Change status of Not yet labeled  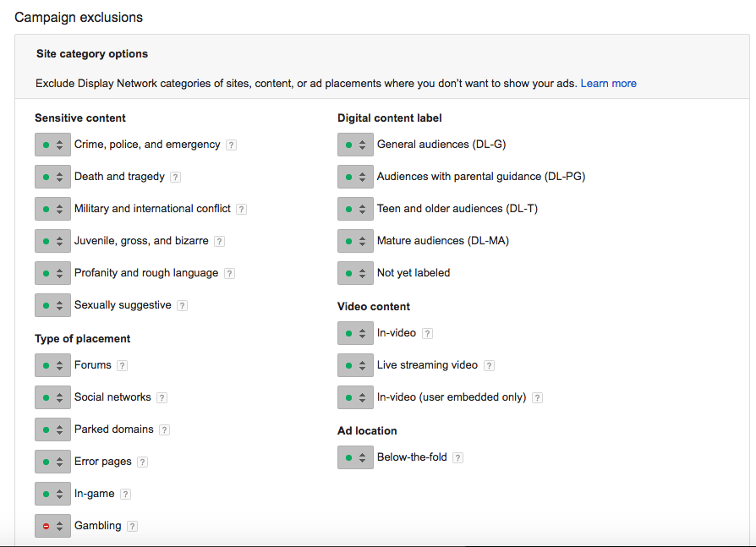click(x=355, y=273)
